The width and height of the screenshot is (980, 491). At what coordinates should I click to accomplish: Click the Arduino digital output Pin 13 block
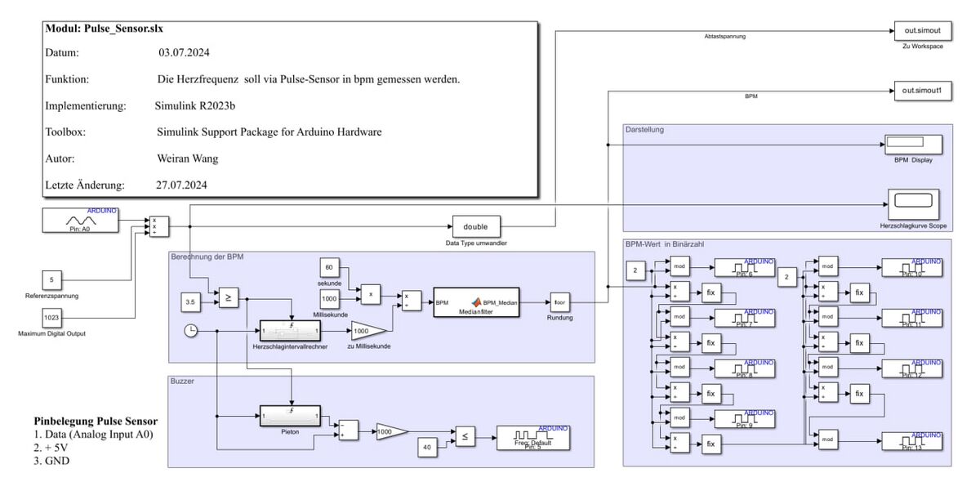click(x=912, y=441)
